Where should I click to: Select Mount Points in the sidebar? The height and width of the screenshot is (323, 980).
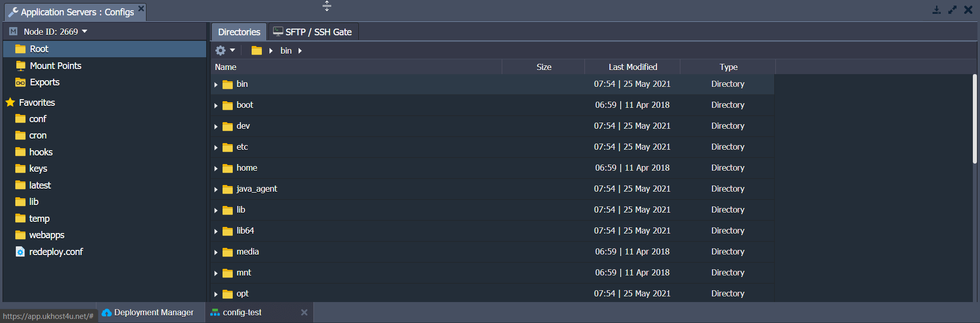(55, 66)
